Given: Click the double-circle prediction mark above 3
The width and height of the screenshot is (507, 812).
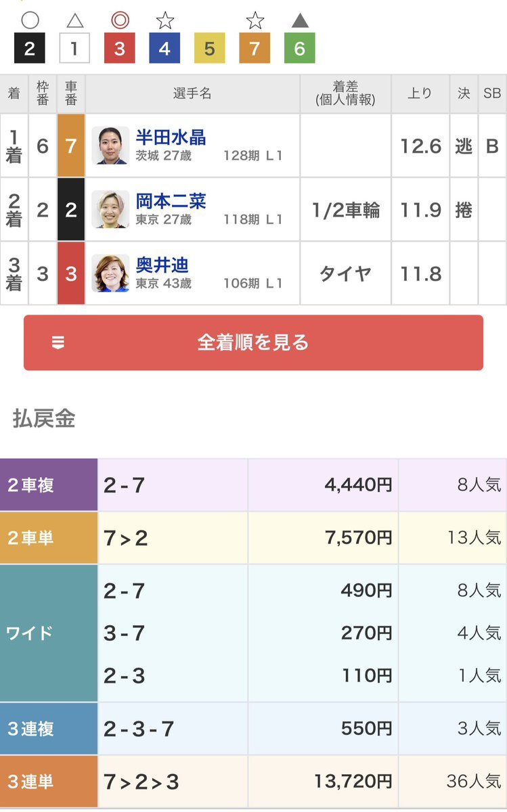Looking at the screenshot, I should coord(119,20).
